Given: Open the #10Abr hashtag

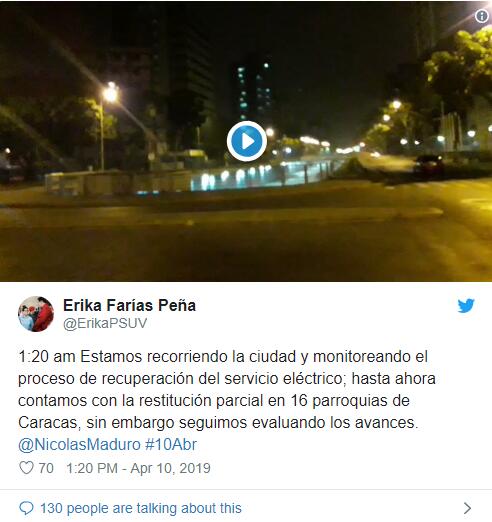Looking at the screenshot, I should pyautogui.click(x=171, y=445).
